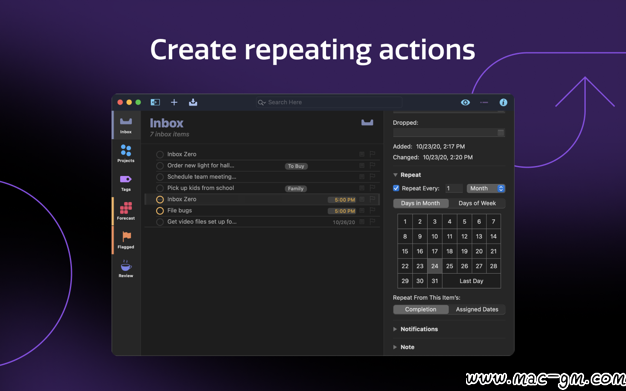This screenshot has height=391, width=626.
Task: Switch to Days in Month tab
Action: (x=420, y=203)
